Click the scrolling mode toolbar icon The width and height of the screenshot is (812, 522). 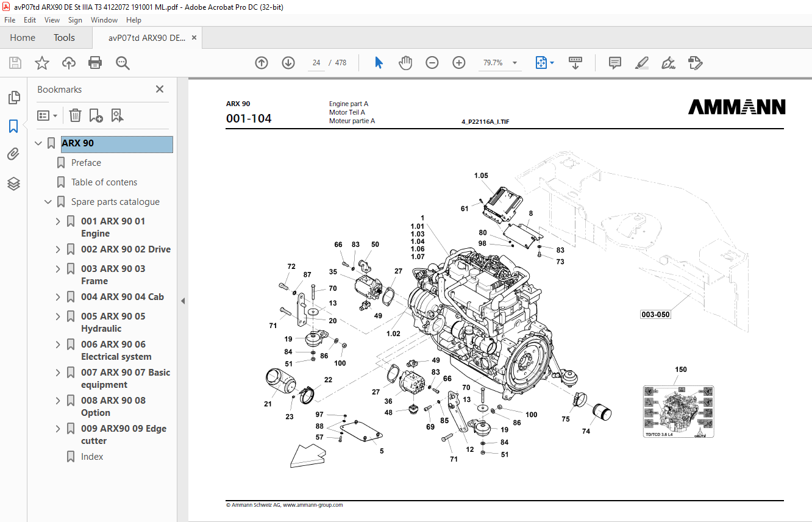point(575,63)
